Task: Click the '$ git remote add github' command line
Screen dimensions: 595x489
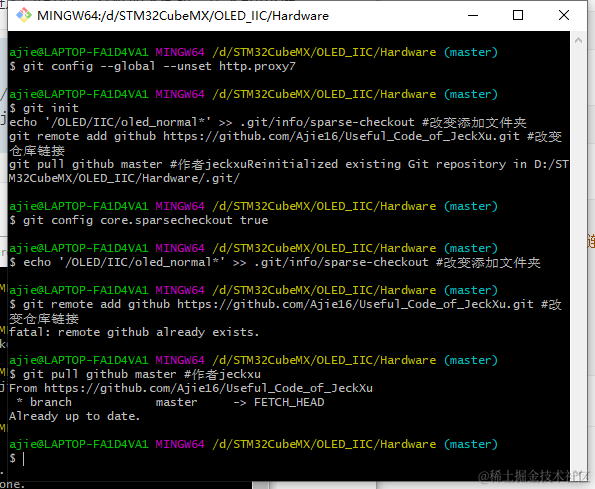Action: [285, 304]
